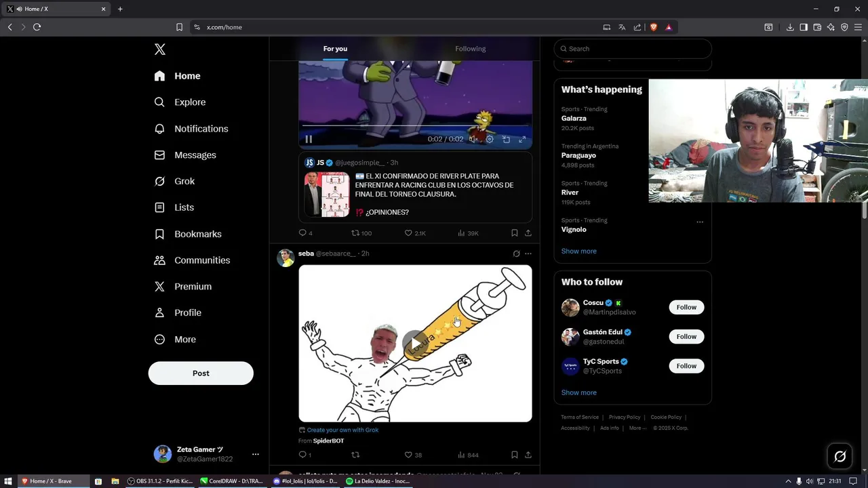Image resolution: width=868 pixels, height=488 pixels.
Task: Switch to the Following tab
Action: (x=471, y=49)
